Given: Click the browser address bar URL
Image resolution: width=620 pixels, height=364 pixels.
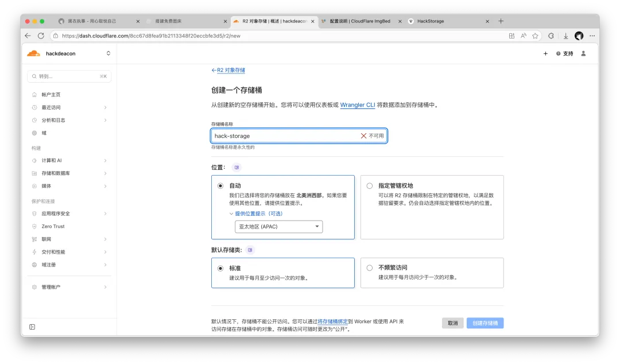Looking at the screenshot, I should 151,36.
